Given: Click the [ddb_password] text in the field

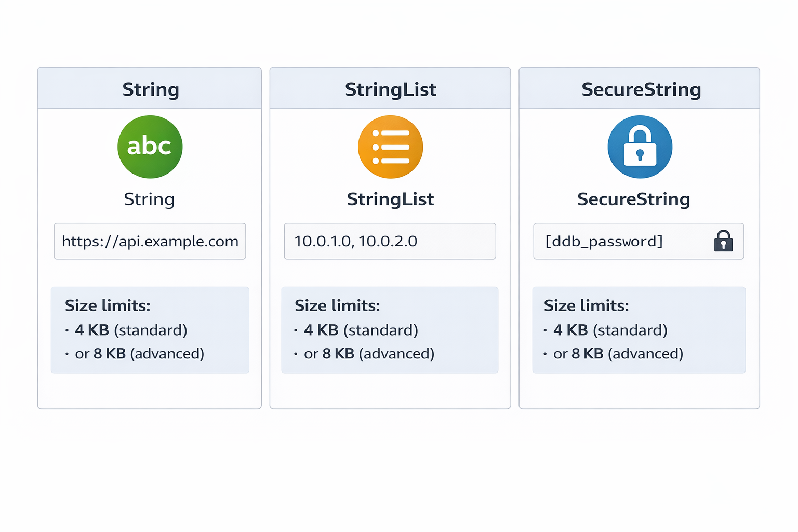Looking at the screenshot, I should click(x=604, y=241).
